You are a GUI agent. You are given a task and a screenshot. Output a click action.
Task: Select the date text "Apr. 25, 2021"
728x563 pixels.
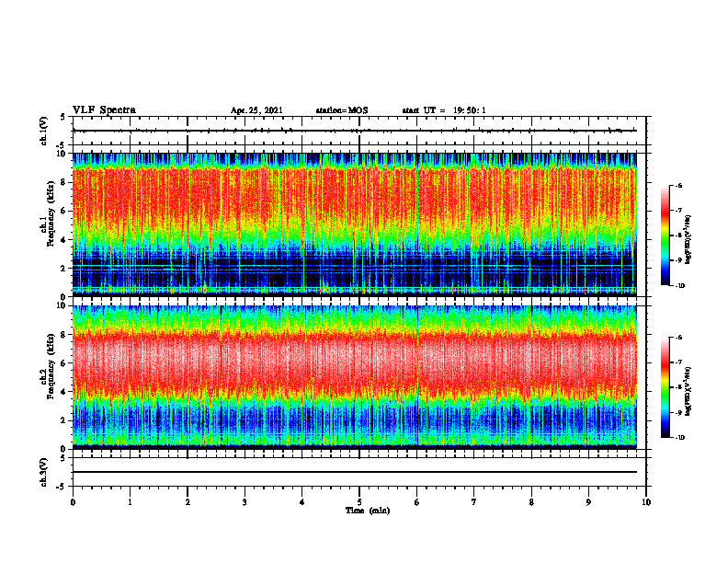(256, 110)
